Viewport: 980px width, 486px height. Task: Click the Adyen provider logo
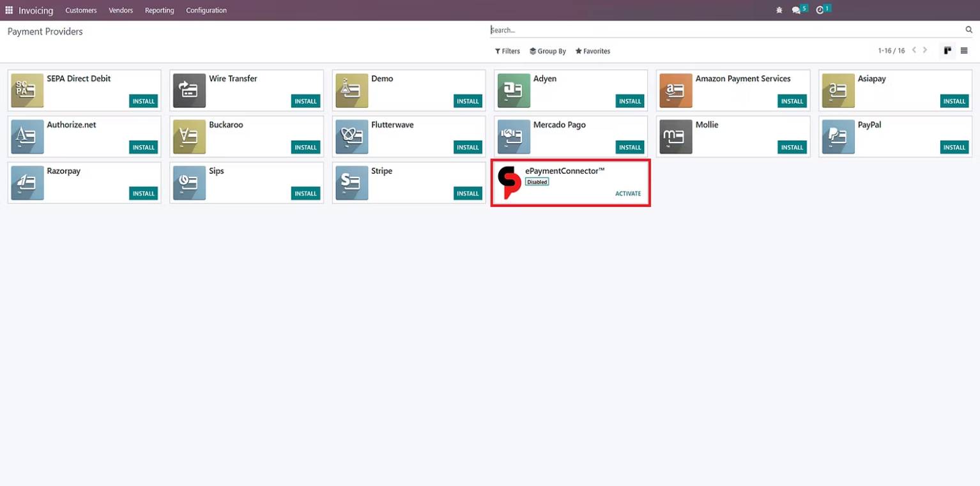(514, 91)
